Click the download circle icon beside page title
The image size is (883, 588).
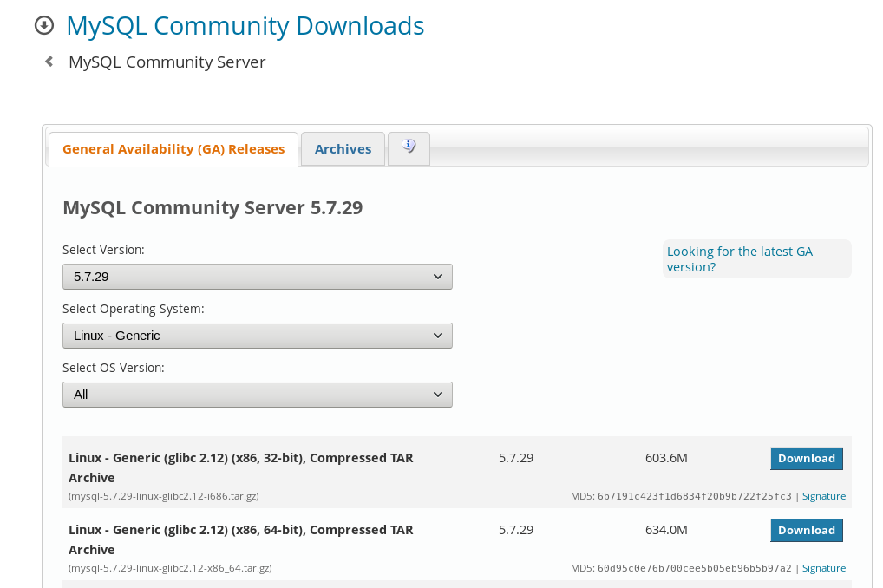click(44, 25)
